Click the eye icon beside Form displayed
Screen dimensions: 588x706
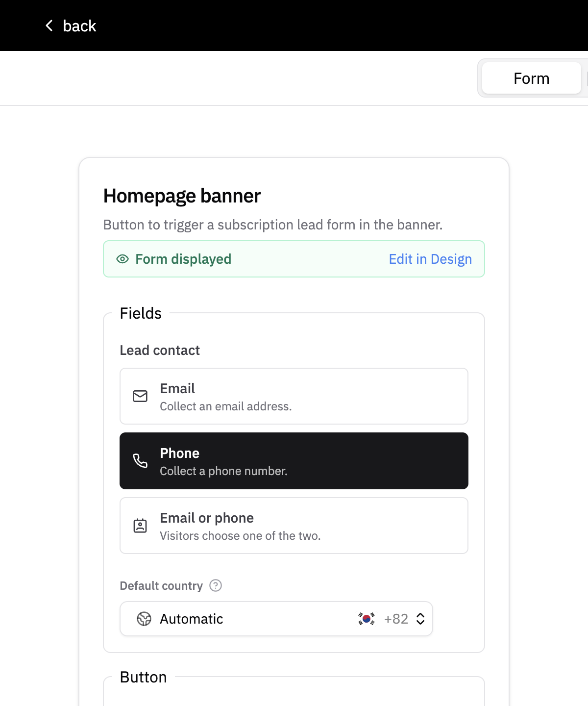tap(122, 259)
